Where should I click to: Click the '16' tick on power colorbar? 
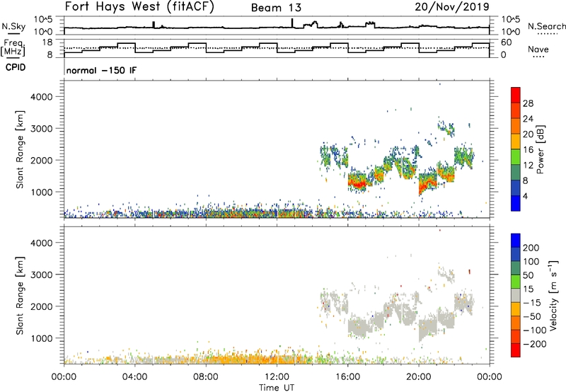528,150
